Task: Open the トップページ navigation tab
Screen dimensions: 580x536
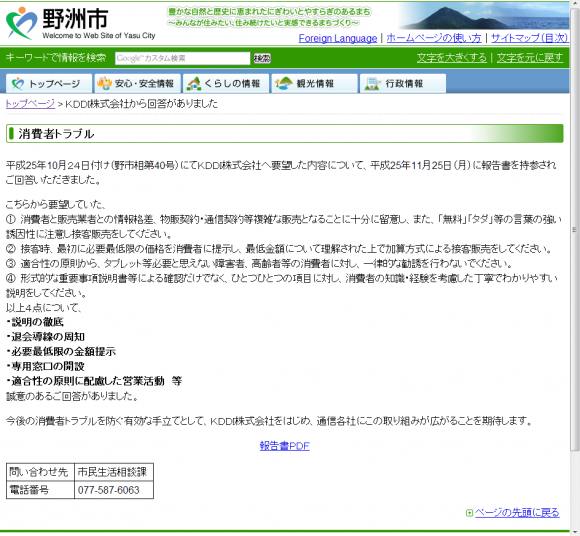Action: pyautogui.click(x=49, y=83)
